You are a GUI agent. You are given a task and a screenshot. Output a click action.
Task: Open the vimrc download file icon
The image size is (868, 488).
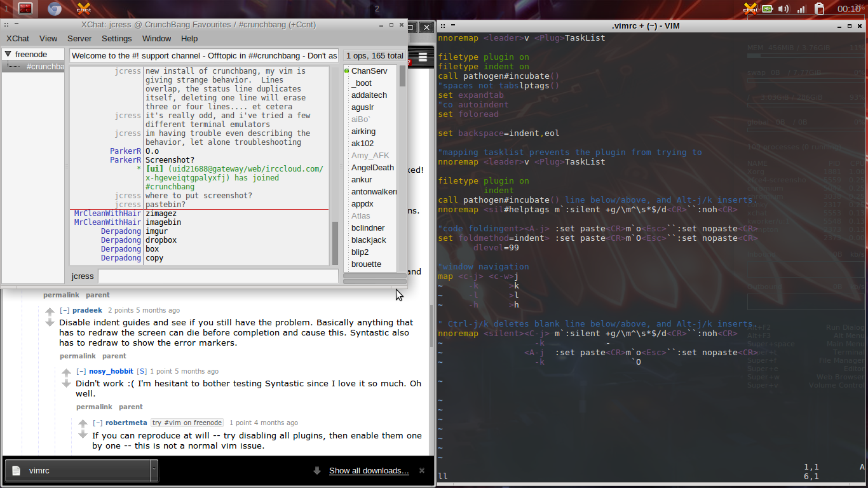(17, 471)
